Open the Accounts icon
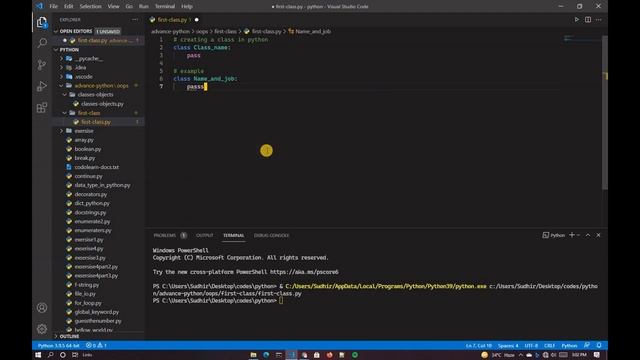The height and width of the screenshot is (360, 640). click(42, 308)
